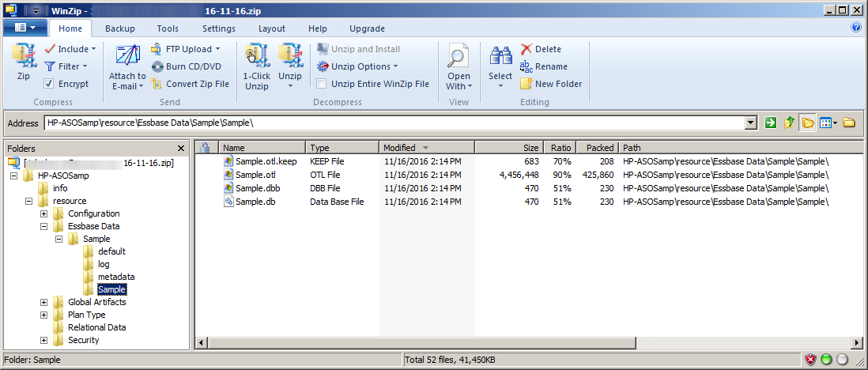Image resolution: width=868 pixels, height=370 pixels.
Task: Open the Address bar dropdown arrow
Action: (x=751, y=123)
